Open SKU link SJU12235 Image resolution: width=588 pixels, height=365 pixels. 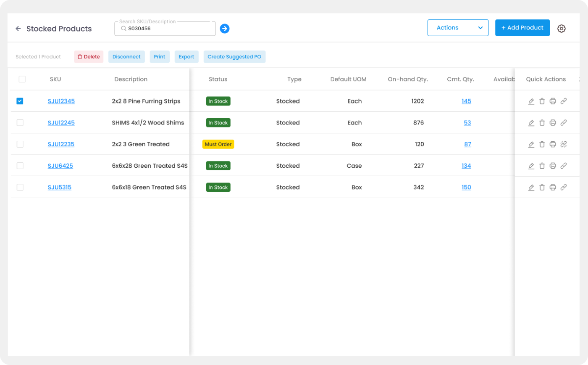pyautogui.click(x=61, y=144)
